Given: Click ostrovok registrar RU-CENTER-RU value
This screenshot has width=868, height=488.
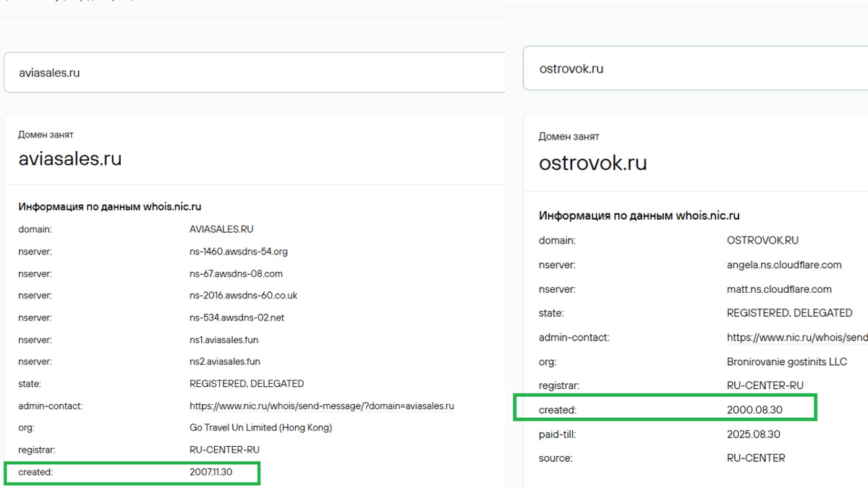Looking at the screenshot, I should coord(765,385).
